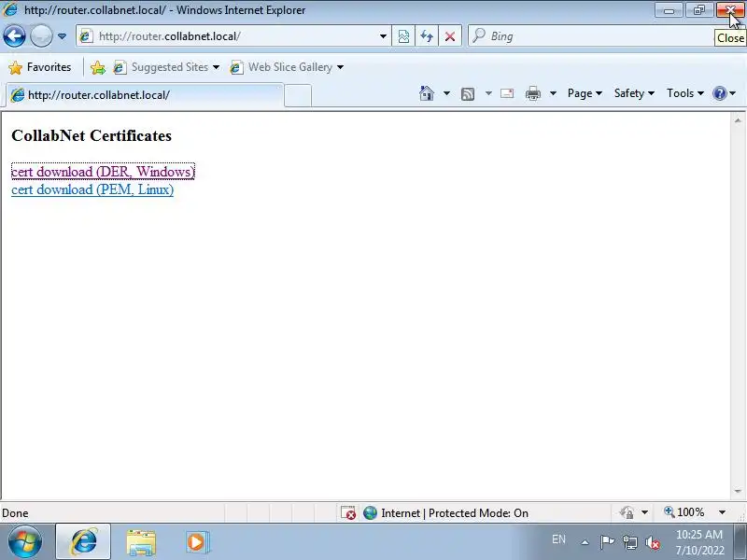
Task: Open the Windows Start orb
Action: [25, 541]
